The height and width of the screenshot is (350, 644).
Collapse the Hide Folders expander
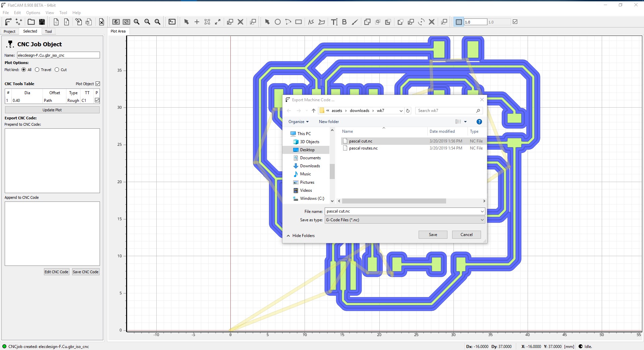[301, 236]
